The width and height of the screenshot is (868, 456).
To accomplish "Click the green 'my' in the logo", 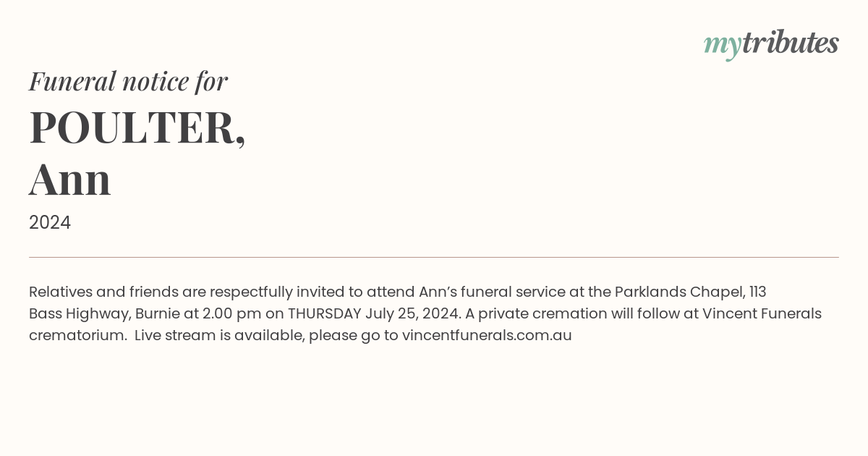I will tap(723, 46).
